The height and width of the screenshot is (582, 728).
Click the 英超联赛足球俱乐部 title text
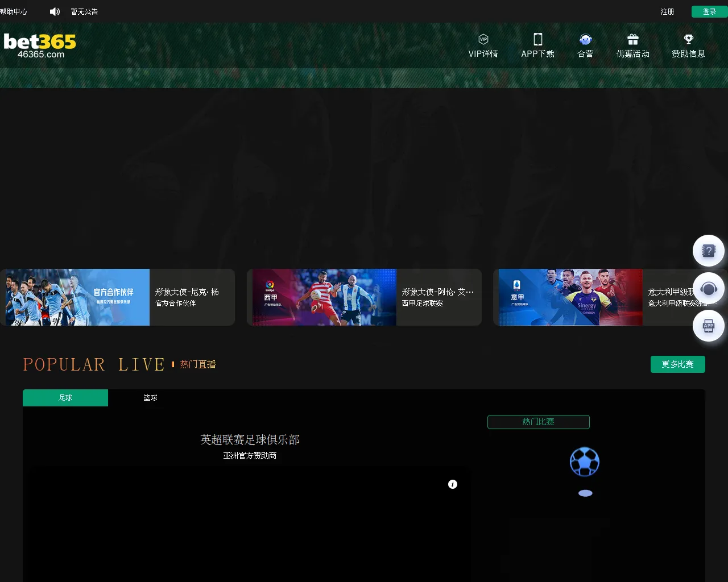250,439
